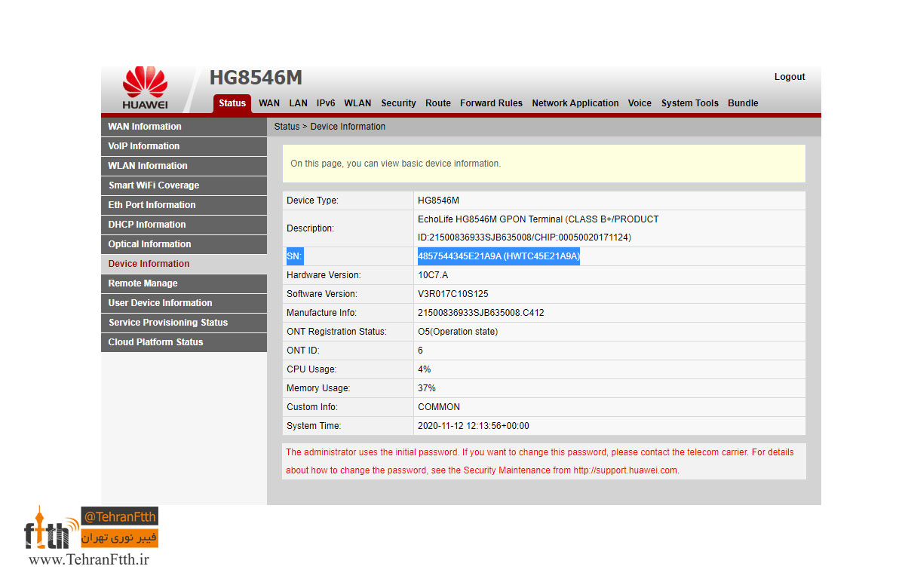Switch to the Status tab
Image resolution: width=905 pixels, height=588 pixels.
[232, 103]
